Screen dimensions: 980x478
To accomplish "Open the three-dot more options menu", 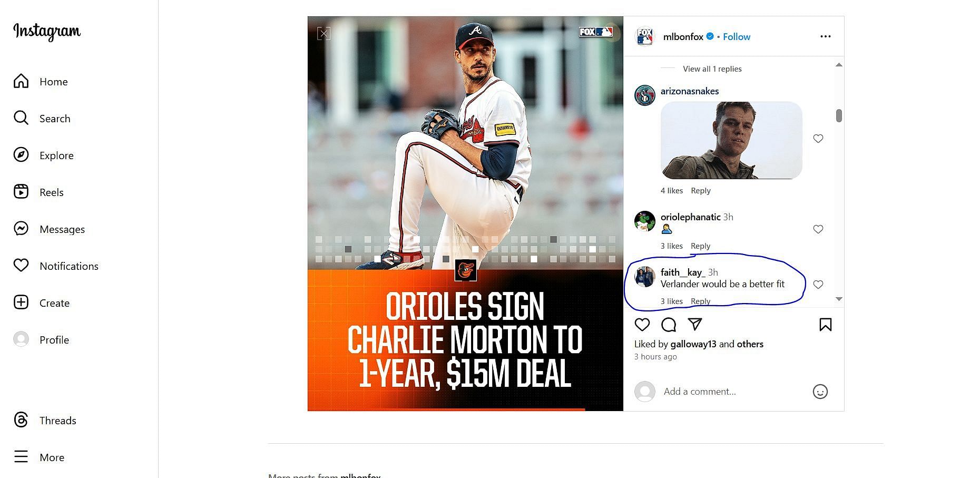I will 825,36.
